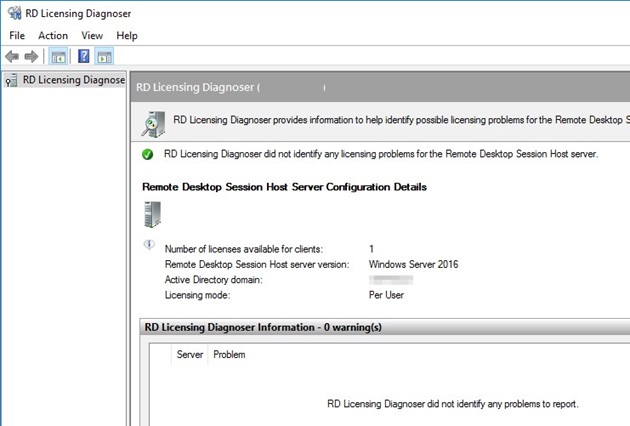630x426 pixels.
Task: Click the Diagnoser Information 0 warning(s) header
Action: tap(263, 327)
